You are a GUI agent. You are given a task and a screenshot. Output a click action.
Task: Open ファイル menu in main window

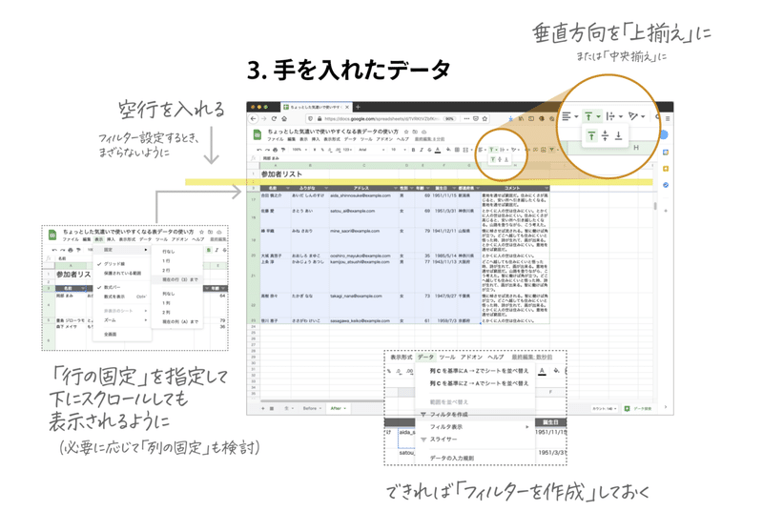275,139
